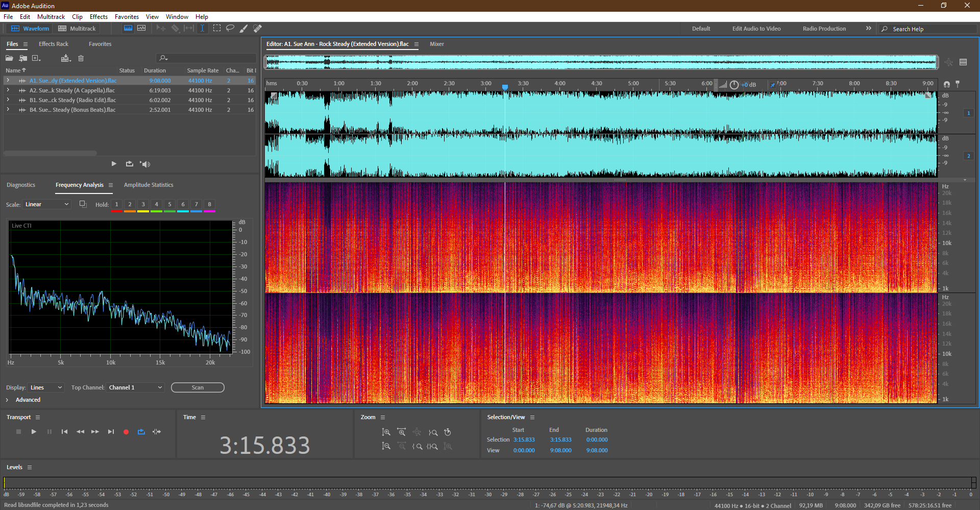Click the channel list icon beside overview

(963, 62)
